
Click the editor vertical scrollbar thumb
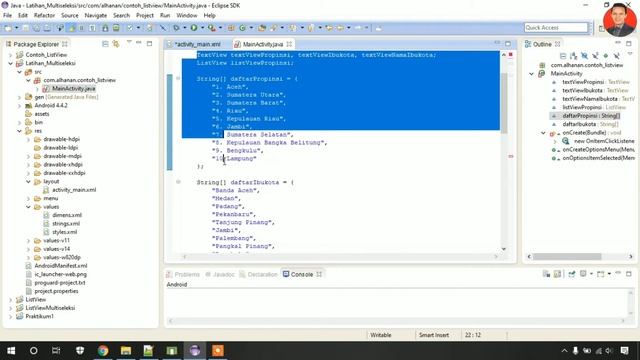click(x=504, y=103)
